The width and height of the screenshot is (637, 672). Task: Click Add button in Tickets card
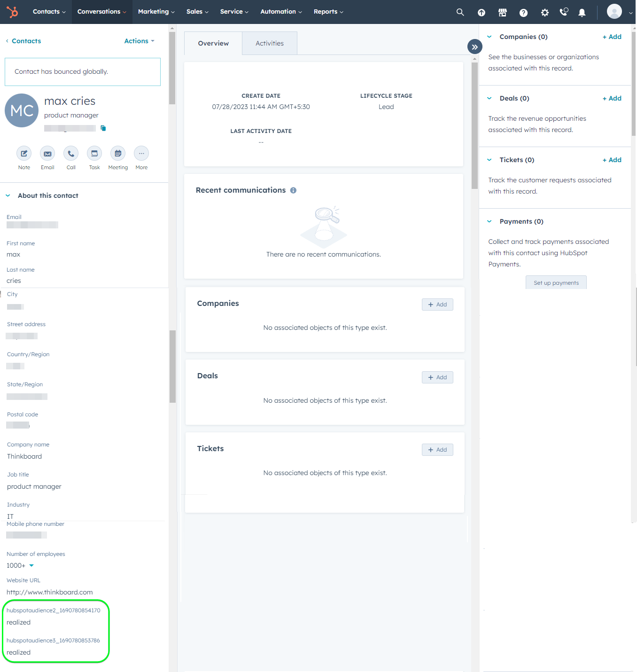click(437, 450)
